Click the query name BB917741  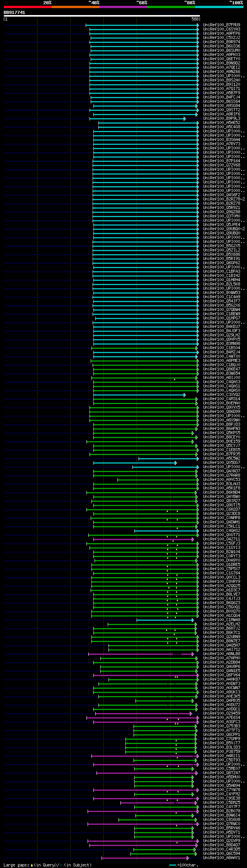pos(15,12)
